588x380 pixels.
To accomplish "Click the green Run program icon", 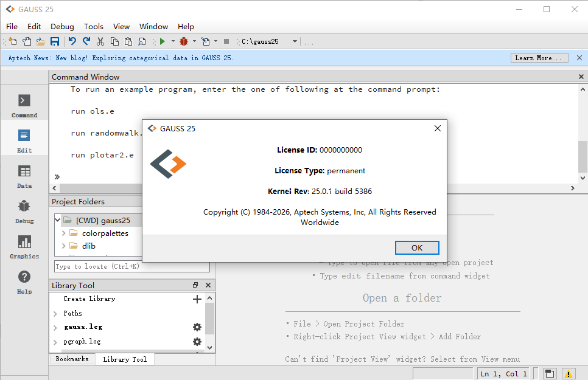I will point(162,41).
